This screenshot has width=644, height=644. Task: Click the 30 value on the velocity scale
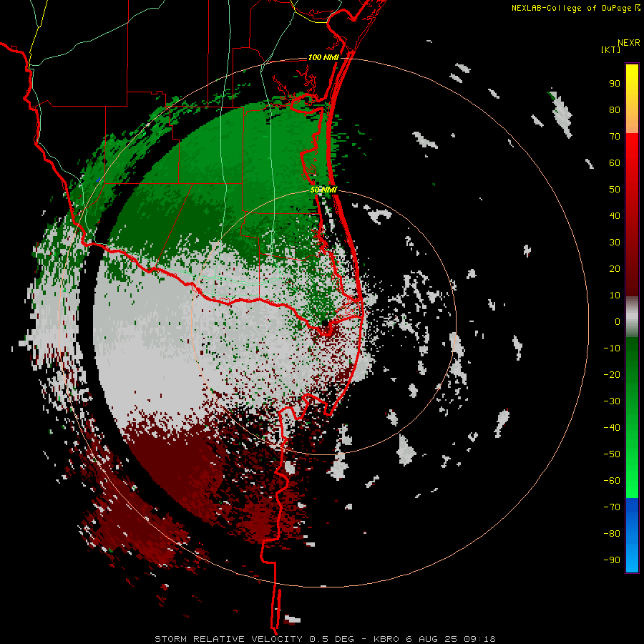point(615,243)
